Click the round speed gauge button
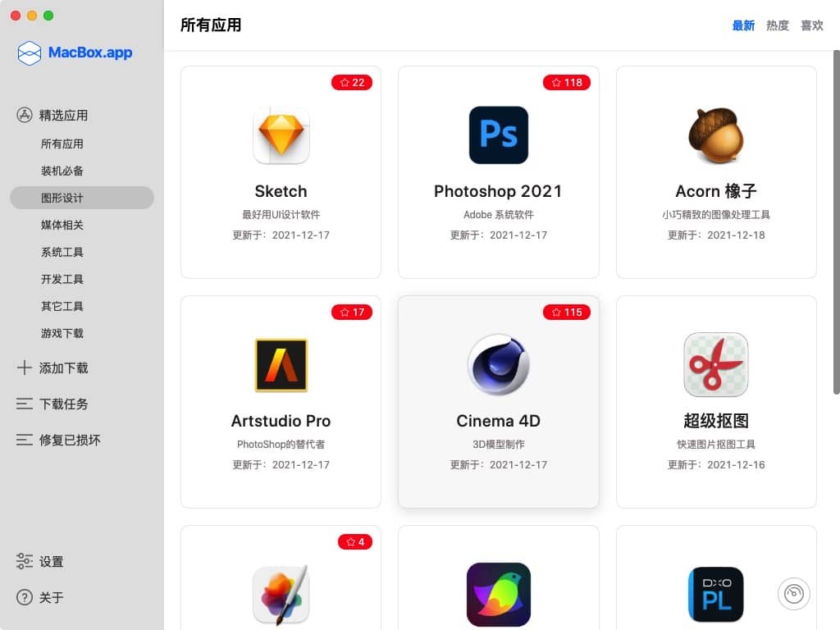Image resolution: width=840 pixels, height=630 pixels. point(793,594)
